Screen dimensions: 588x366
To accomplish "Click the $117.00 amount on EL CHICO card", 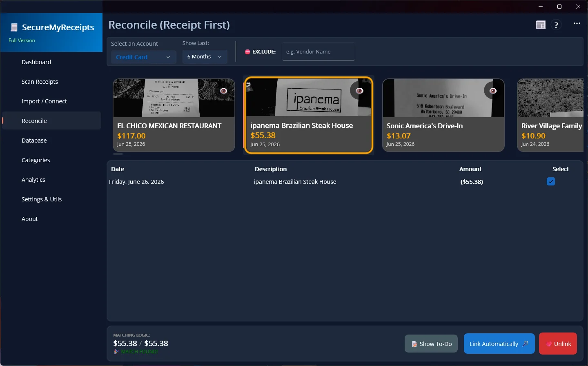I will [131, 136].
